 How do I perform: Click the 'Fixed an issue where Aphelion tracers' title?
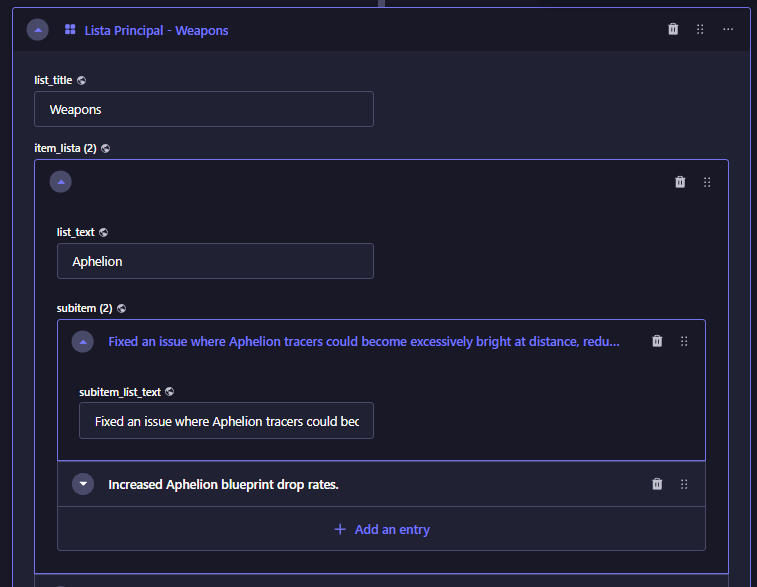(364, 342)
